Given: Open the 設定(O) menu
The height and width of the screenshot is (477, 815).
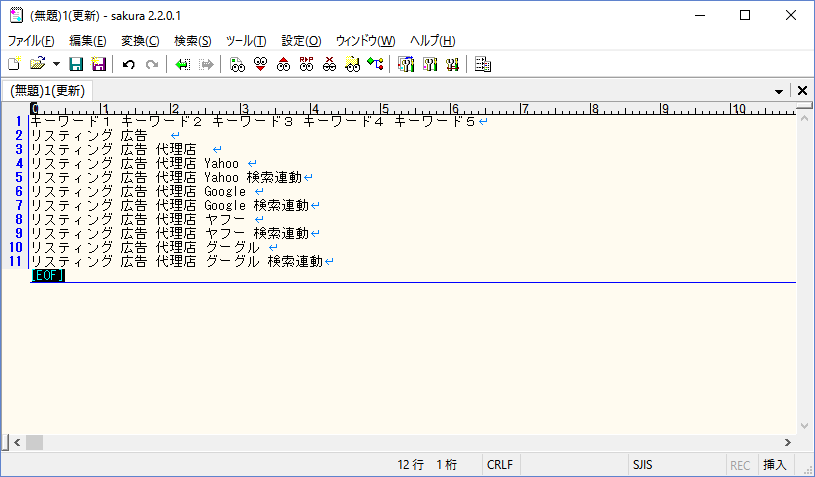Looking at the screenshot, I should 301,41.
